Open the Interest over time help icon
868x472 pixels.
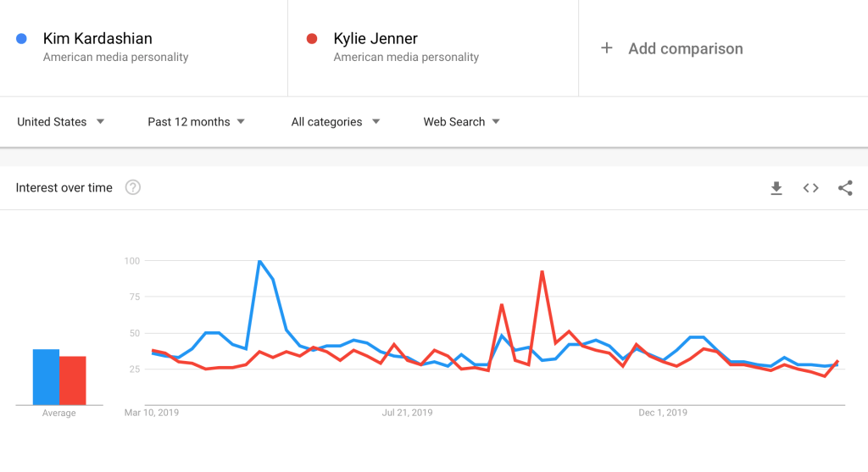pos(132,188)
